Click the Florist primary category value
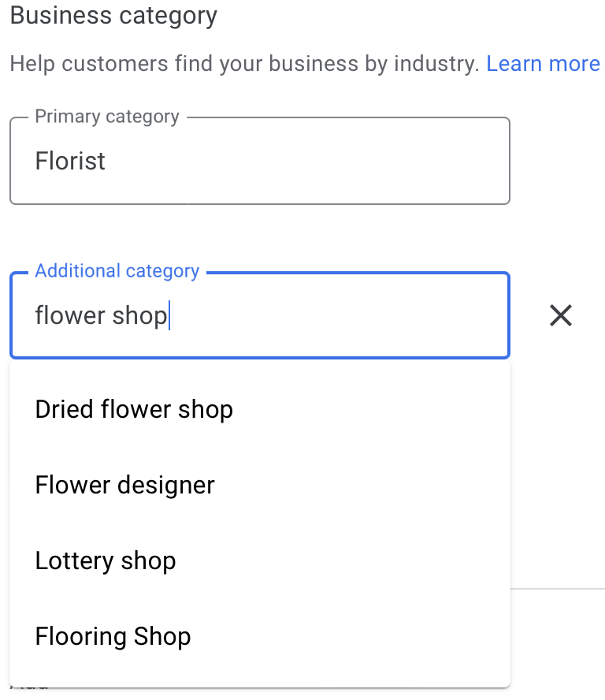Screen dimensions: 605x700 pyautogui.click(x=70, y=161)
